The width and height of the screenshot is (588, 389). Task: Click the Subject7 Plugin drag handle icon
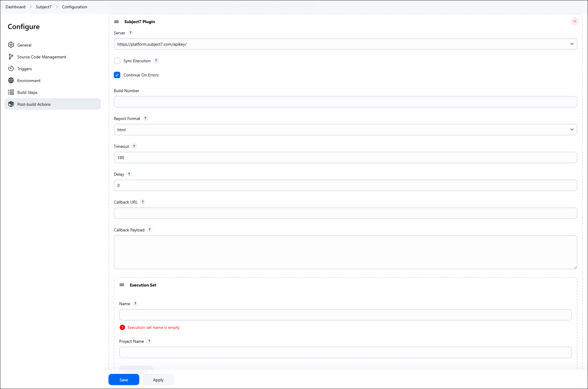pos(116,22)
